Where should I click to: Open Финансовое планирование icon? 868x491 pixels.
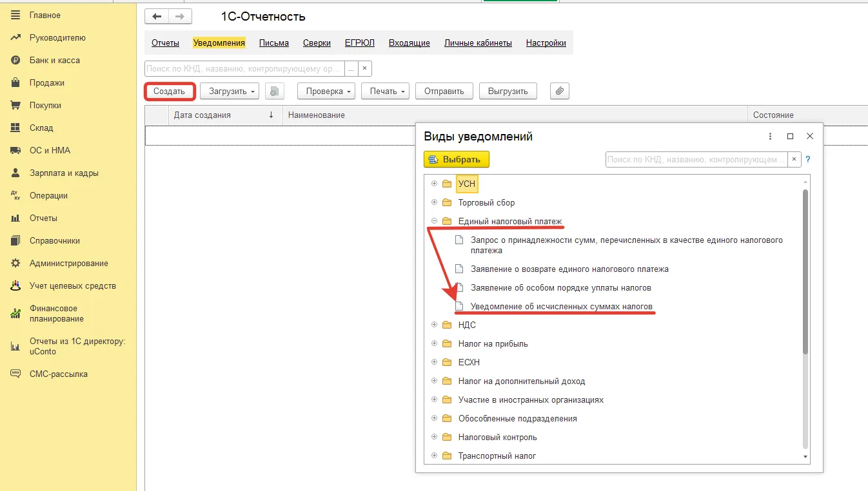[16, 314]
